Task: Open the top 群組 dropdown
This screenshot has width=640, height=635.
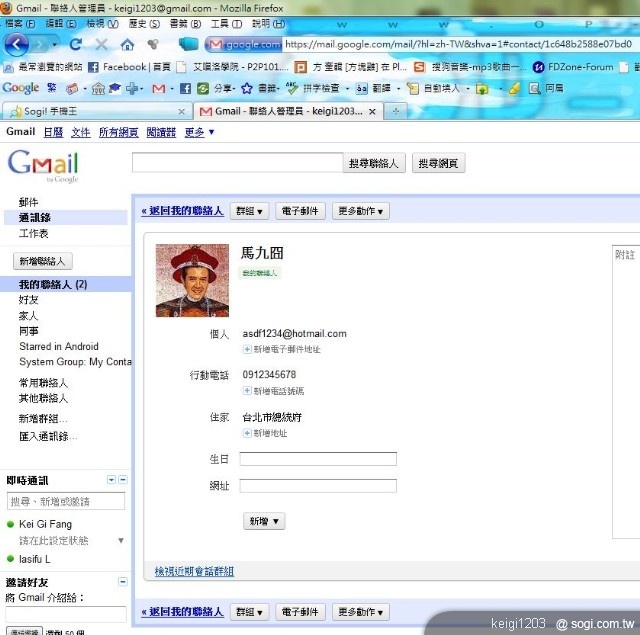Action: [x=249, y=211]
